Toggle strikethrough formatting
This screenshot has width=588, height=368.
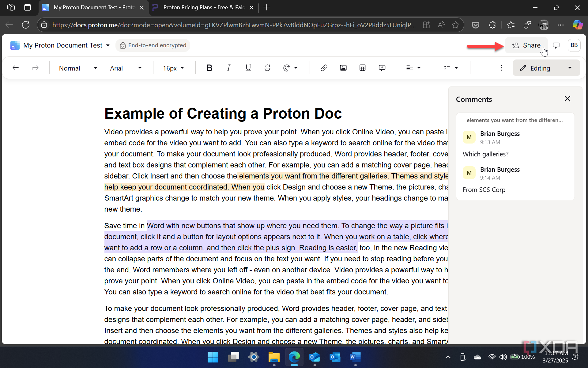267,68
